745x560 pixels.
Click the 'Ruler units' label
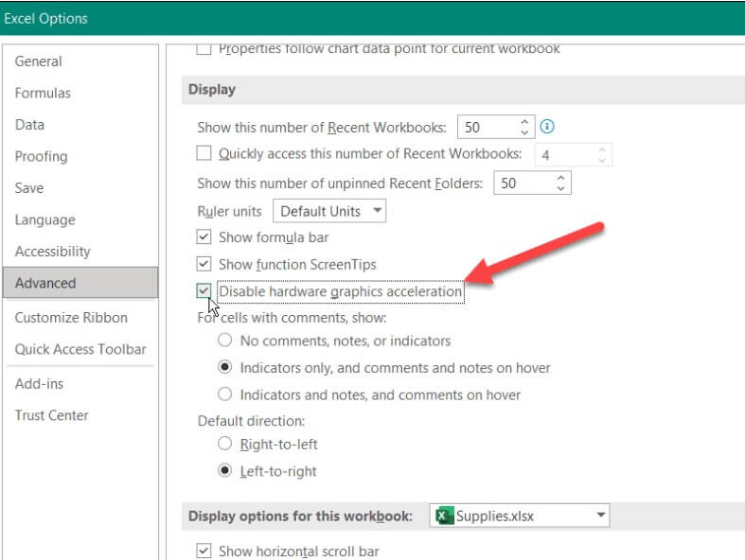pyautogui.click(x=229, y=211)
